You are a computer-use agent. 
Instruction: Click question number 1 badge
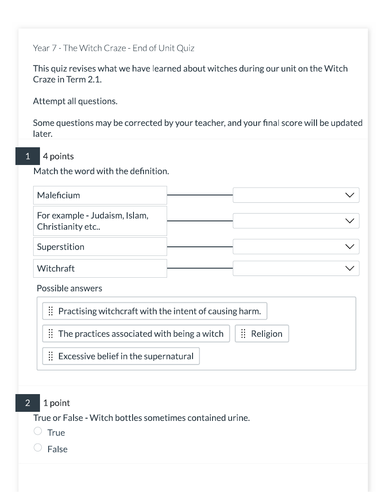pos(28,156)
